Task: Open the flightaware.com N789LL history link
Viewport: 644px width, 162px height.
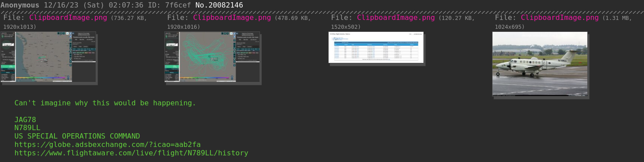Action: pyautogui.click(x=132, y=153)
